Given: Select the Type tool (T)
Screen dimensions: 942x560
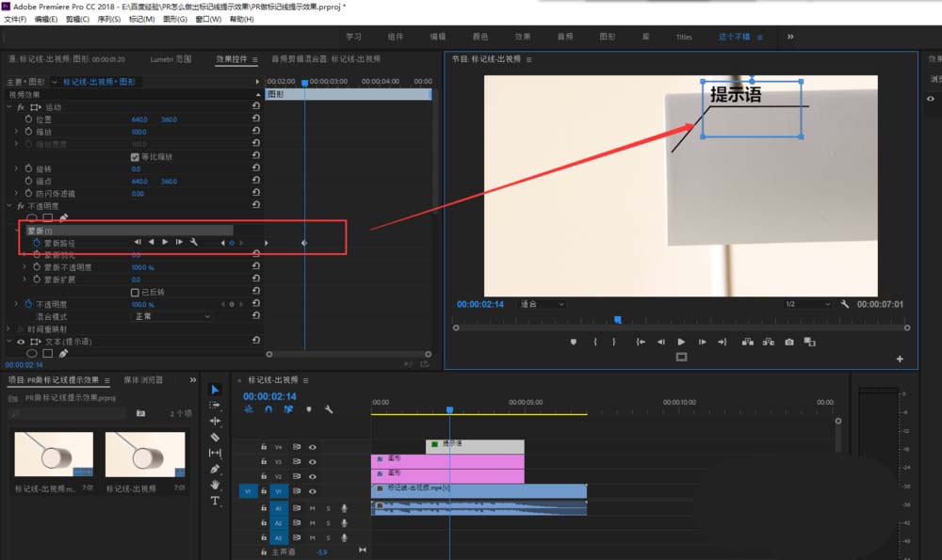Looking at the screenshot, I should [215, 501].
